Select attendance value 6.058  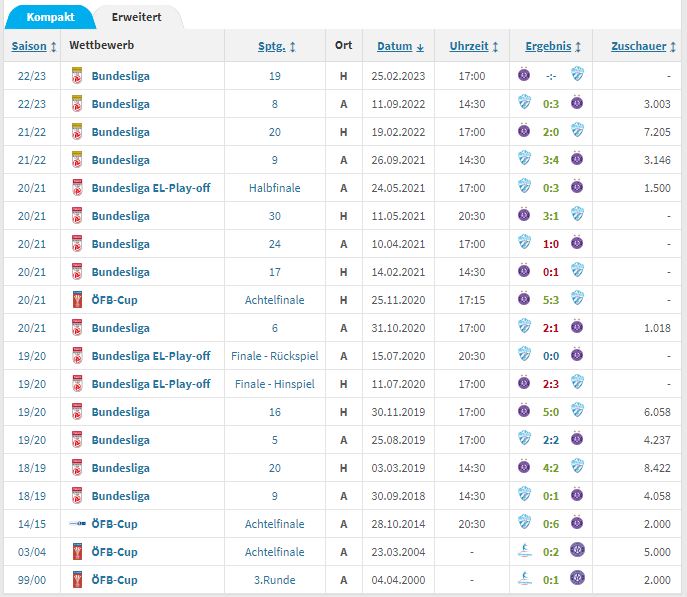(657, 412)
